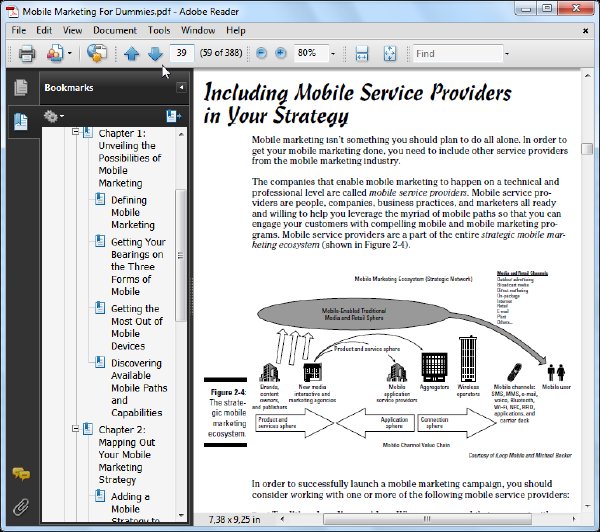Viewport: 600px width, 532px height.
Task: Open the Attachments paperclip icon
Action: click(21, 507)
